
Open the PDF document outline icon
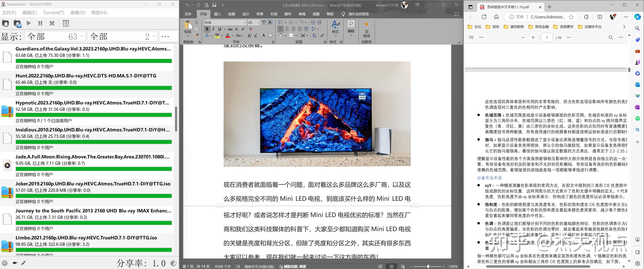click(471, 37)
